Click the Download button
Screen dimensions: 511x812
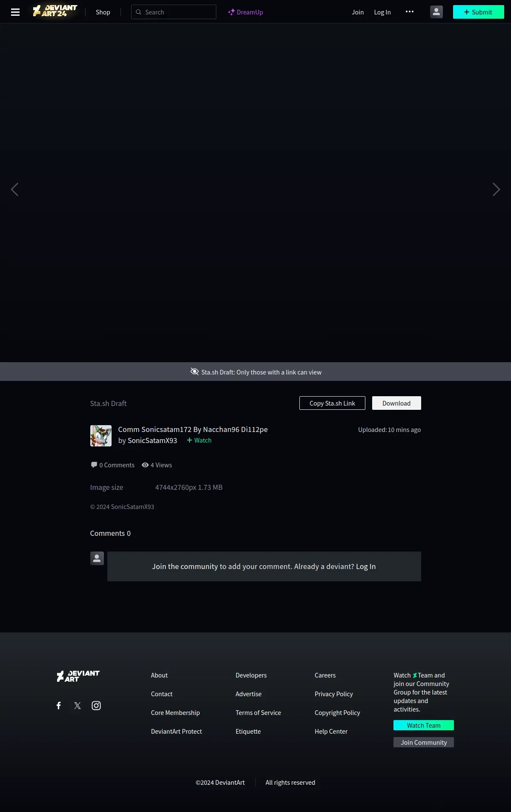click(x=396, y=403)
